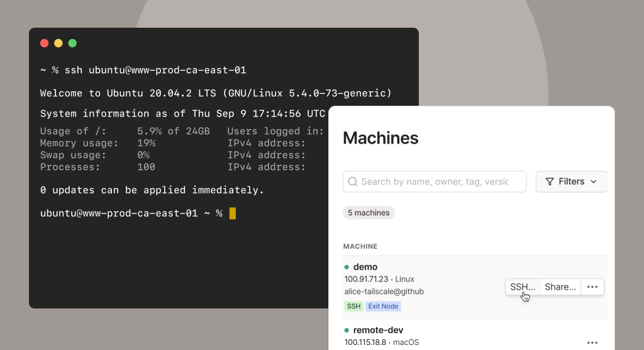
Task: Open the three-dot menu for demo machine
Action: [592, 287]
